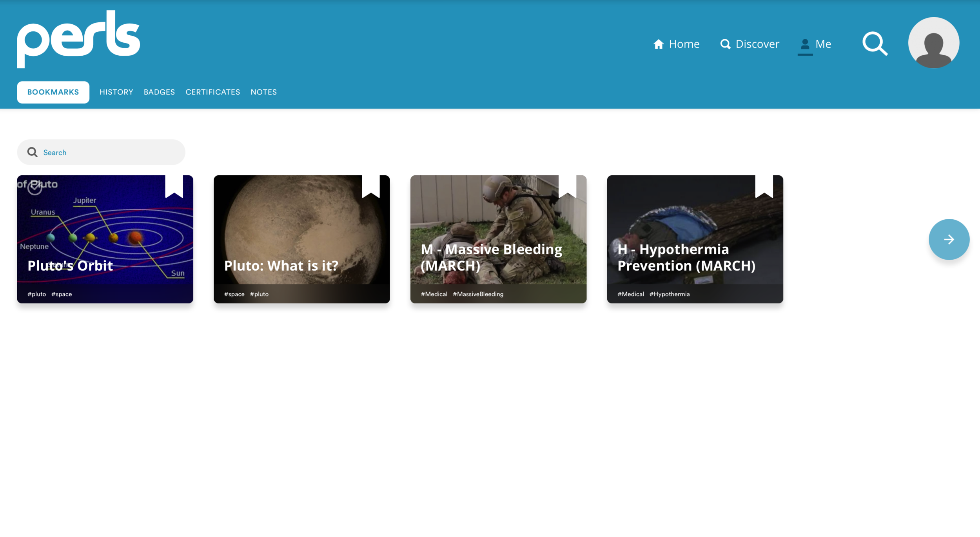Click #pluto tag on Pluto's Orbit card
Image resolution: width=980 pixels, height=537 pixels.
(37, 294)
